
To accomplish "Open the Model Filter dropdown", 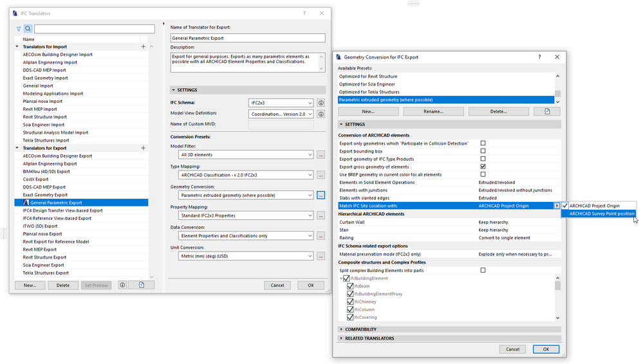I will coord(246,155).
